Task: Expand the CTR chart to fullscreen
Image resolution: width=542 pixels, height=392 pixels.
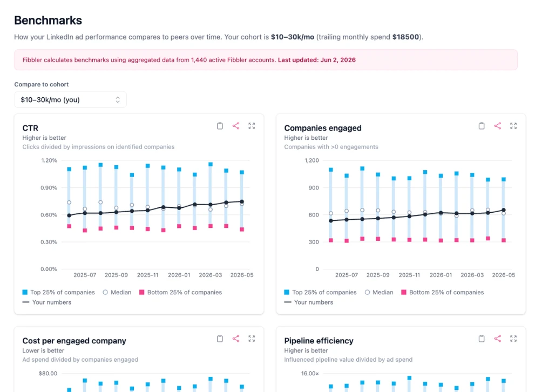Action: tap(252, 126)
